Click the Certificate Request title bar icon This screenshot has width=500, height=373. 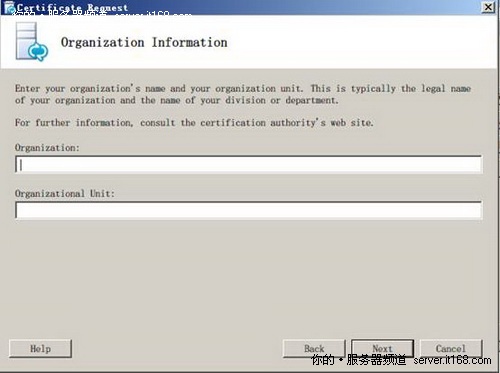[x=9, y=7]
